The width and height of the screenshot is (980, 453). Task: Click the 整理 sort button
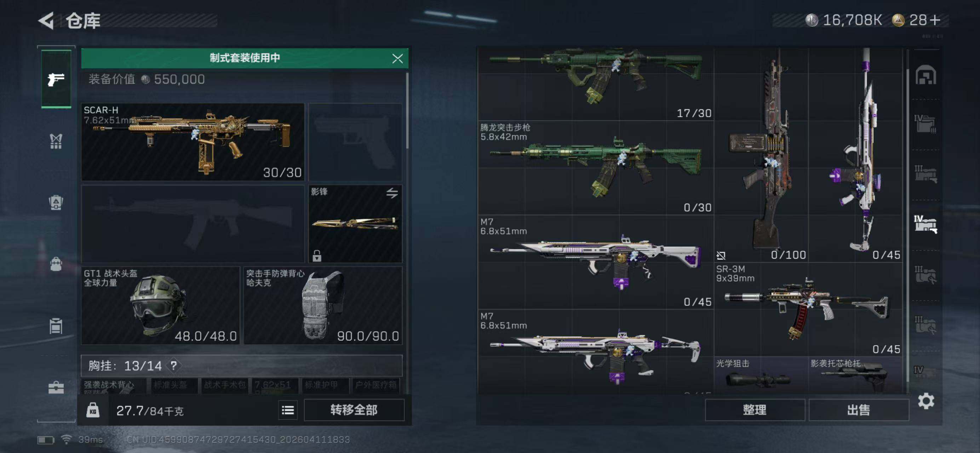coord(755,410)
